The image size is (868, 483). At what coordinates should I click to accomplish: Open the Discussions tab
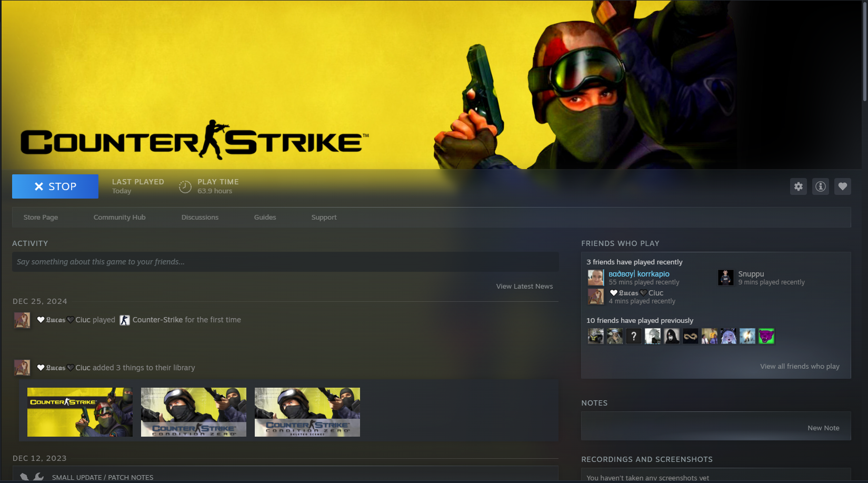click(199, 218)
